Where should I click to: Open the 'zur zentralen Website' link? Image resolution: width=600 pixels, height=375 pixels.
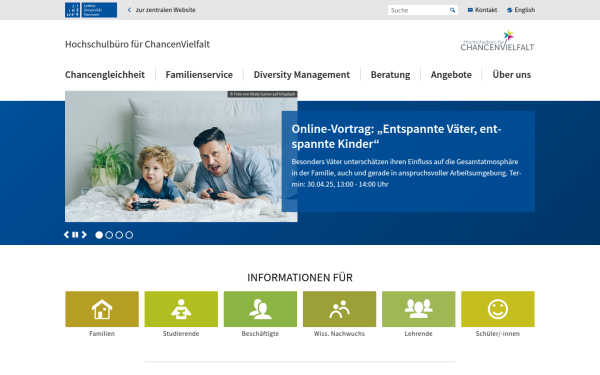(165, 10)
